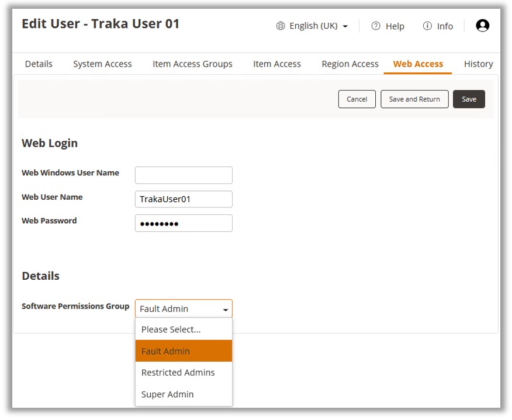Focus the Web Windows User Name field
The width and height of the screenshot is (512, 420).
(184, 175)
